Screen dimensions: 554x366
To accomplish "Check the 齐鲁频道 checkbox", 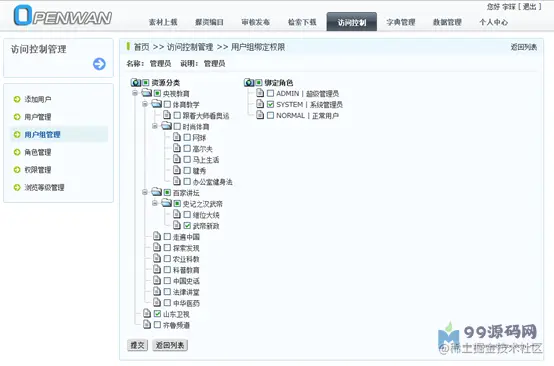I will 158,325.
